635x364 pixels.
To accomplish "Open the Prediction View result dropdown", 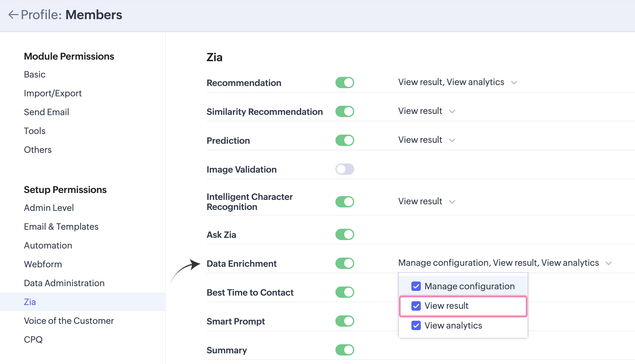I will (452, 140).
